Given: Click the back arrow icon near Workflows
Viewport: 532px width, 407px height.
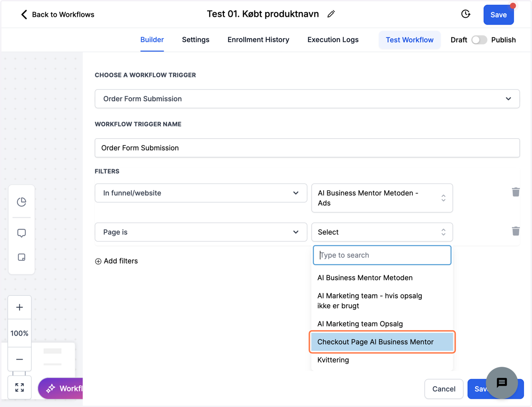Looking at the screenshot, I should tap(24, 15).
